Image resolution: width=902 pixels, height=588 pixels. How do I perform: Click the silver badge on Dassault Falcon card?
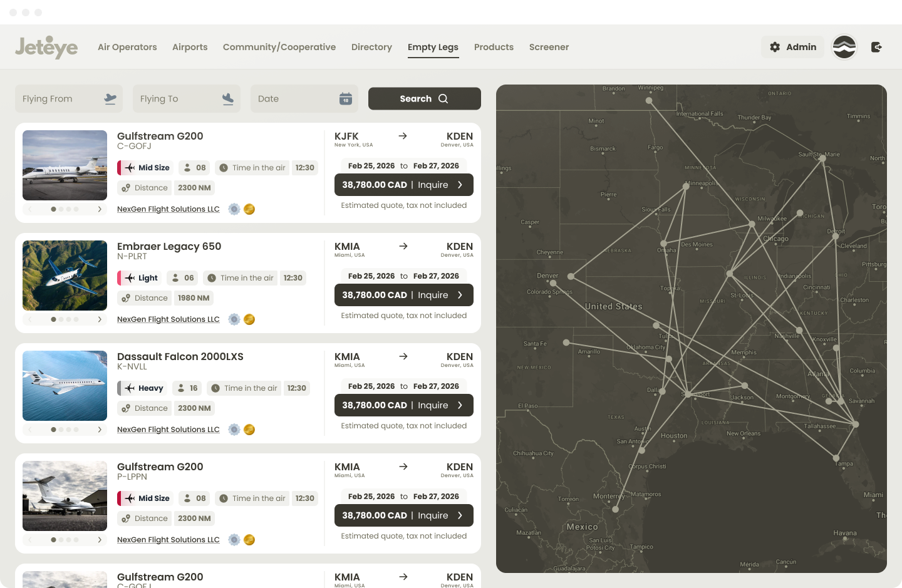point(234,430)
